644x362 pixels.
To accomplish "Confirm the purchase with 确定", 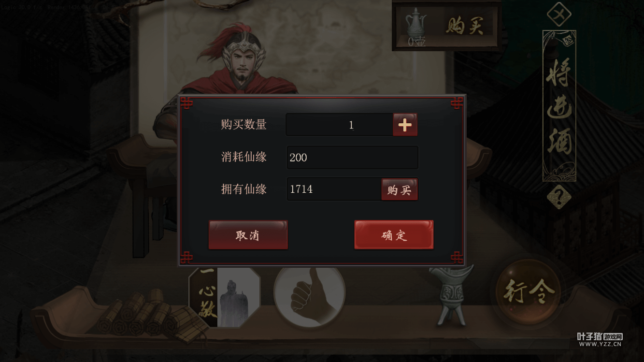I will tap(394, 235).
